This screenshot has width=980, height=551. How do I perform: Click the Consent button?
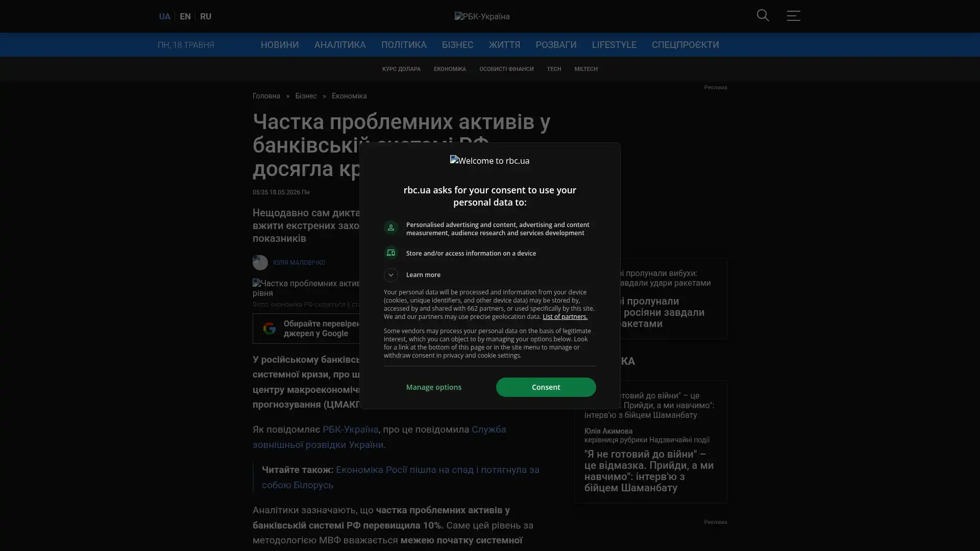click(546, 387)
